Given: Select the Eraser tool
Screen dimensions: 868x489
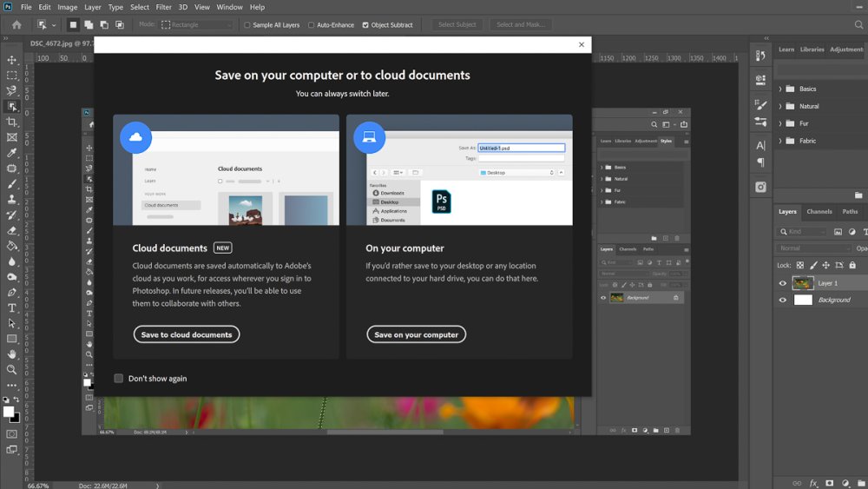Looking at the screenshot, I should click(x=11, y=230).
